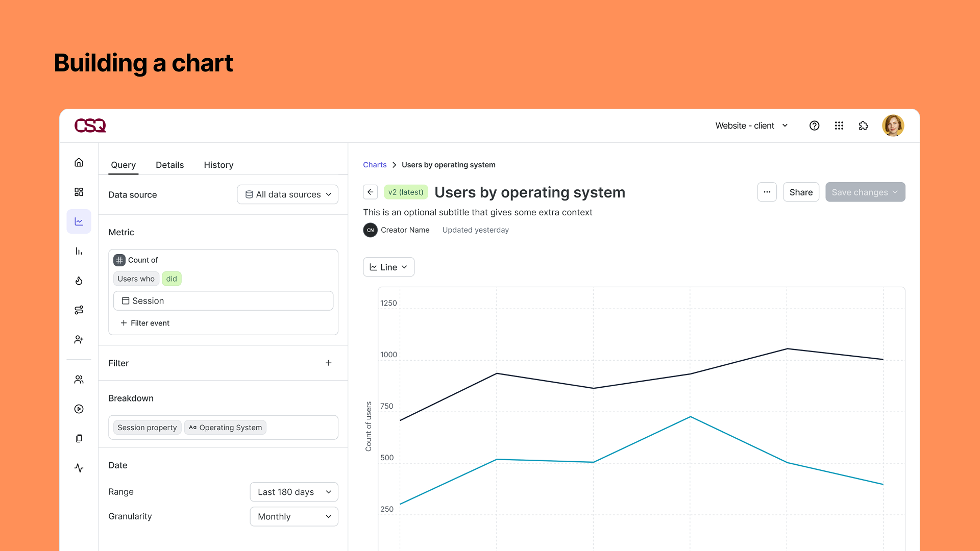Open the dashboards grid icon in sidebar

[79, 192]
